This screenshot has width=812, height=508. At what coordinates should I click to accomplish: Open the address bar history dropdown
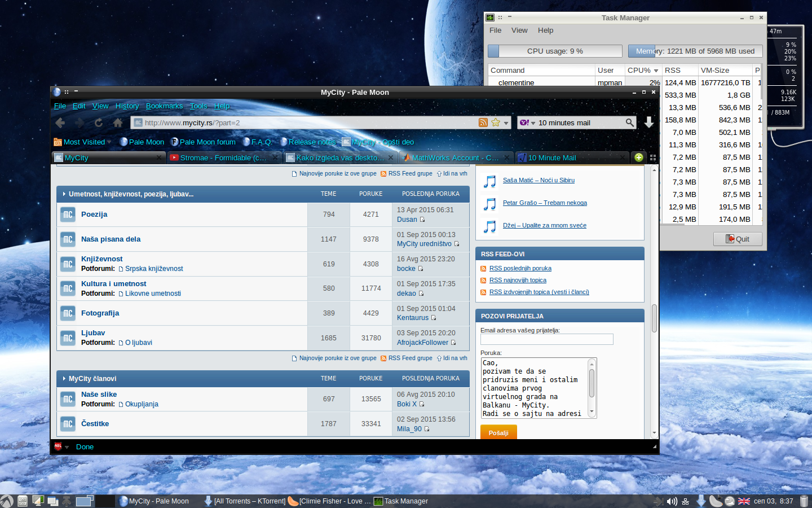coord(506,123)
